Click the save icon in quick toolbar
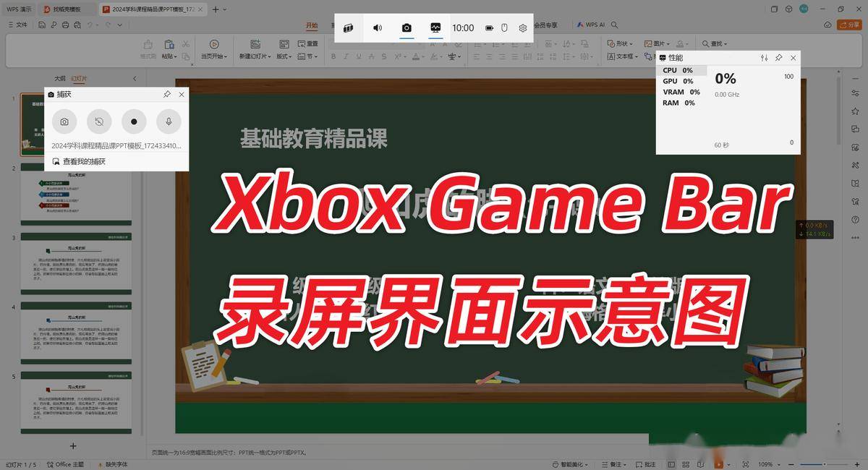This screenshot has width=868, height=470. 42,25
